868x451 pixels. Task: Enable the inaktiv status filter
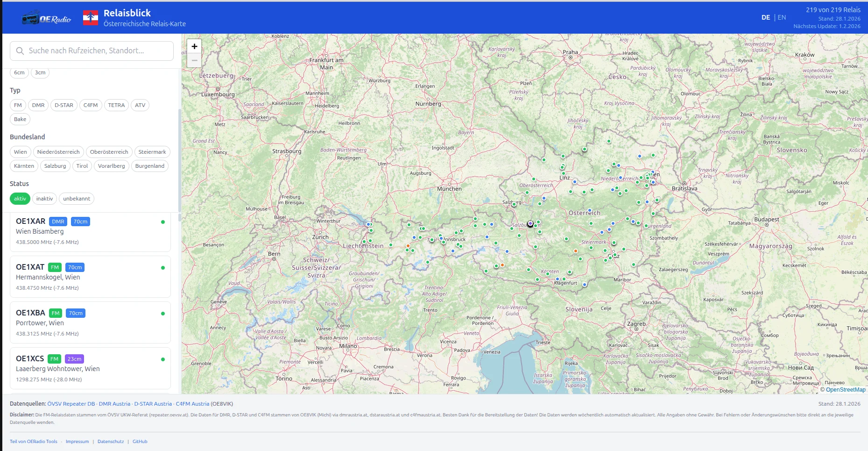pyautogui.click(x=44, y=198)
